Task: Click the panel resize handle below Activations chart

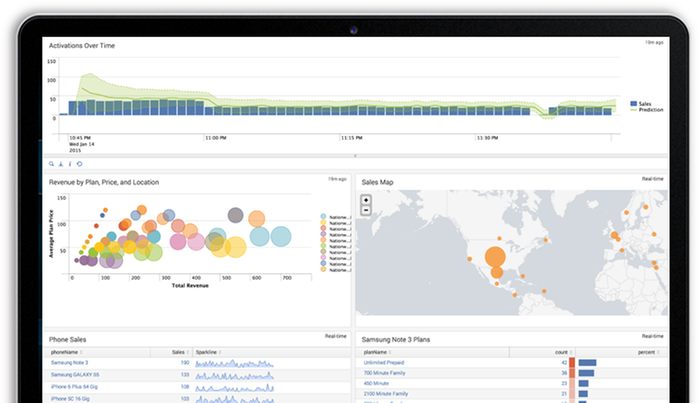Action: click(354, 157)
